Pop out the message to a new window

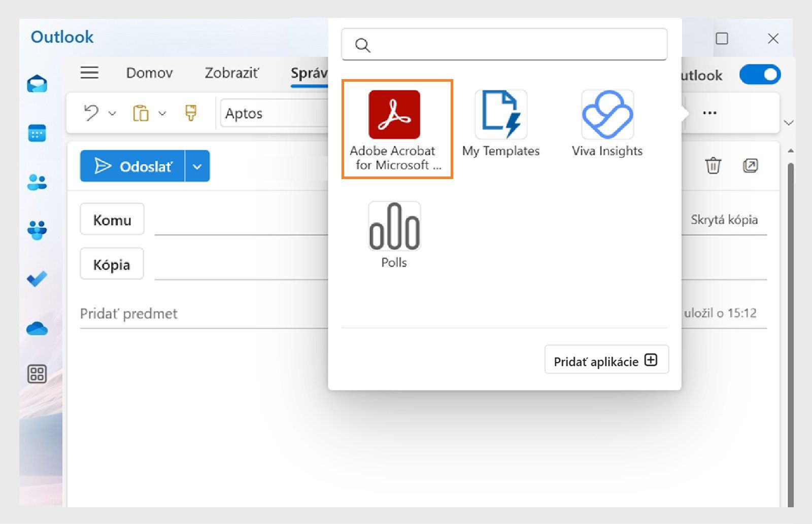(x=750, y=165)
